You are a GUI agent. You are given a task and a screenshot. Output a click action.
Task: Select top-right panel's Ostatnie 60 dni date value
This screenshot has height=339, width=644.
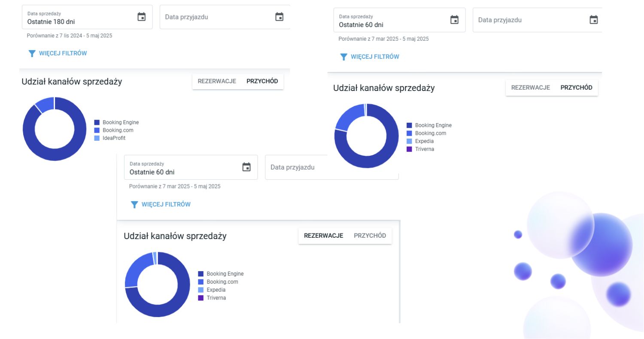pos(361,25)
